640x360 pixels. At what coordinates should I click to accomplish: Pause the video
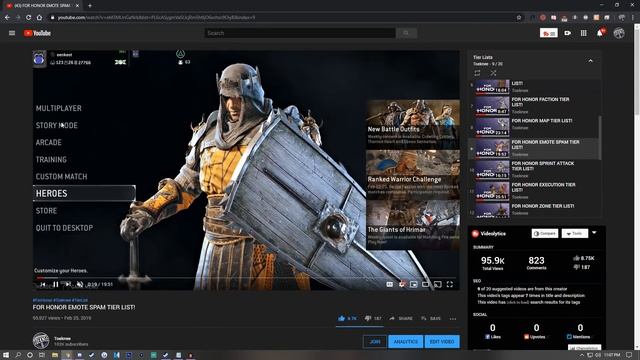point(56,284)
